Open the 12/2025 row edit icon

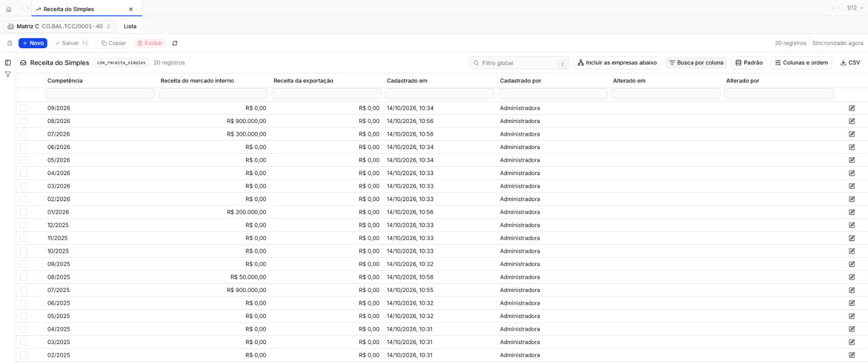pyautogui.click(x=851, y=225)
